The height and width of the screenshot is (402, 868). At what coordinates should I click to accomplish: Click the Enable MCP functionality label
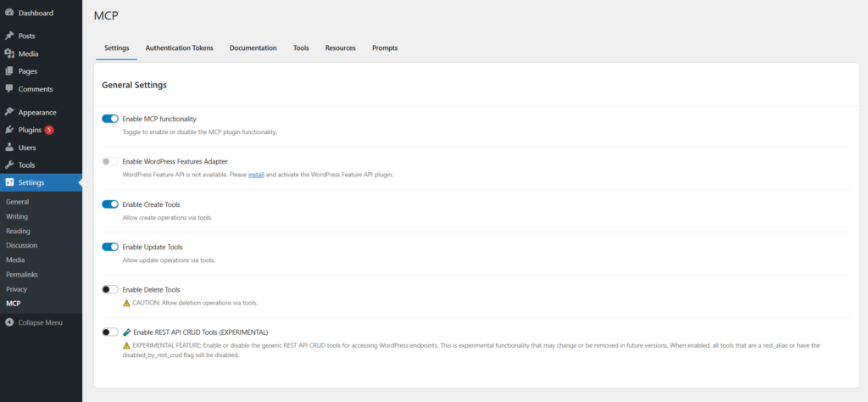tap(159, 119)
